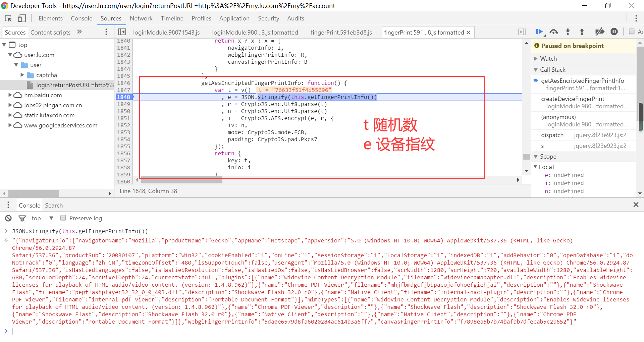Show more Sources navigator tabs chevron

(x=79, y=32)
